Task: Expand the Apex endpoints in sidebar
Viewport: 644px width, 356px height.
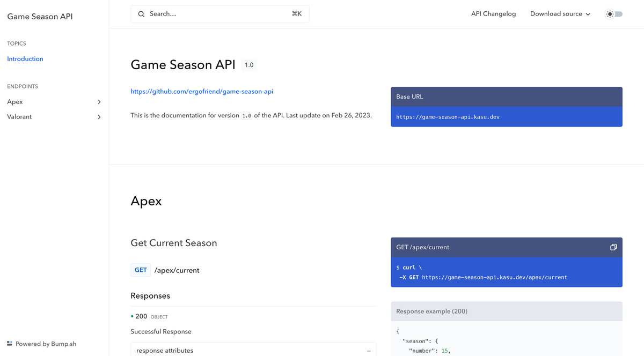Action: click(x=99, y=101)
